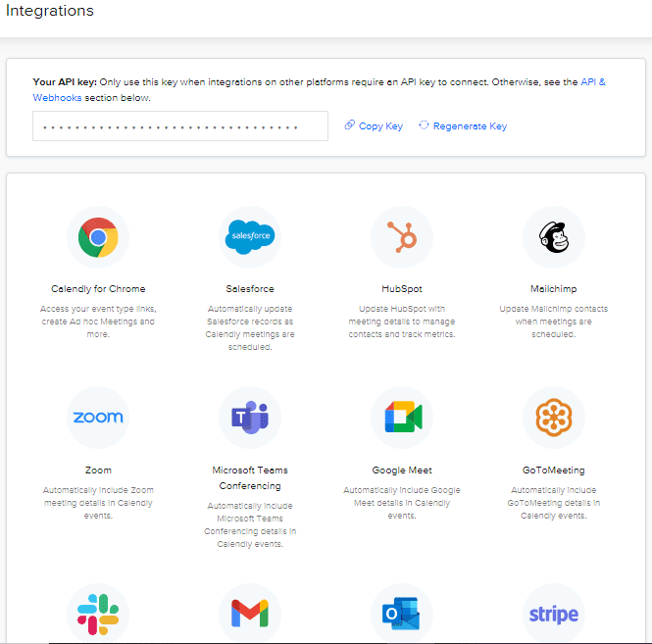Click the GoToMeeting title text
Image resolution: width=652 pixels, height=644 pixels.
pos(553,471)
